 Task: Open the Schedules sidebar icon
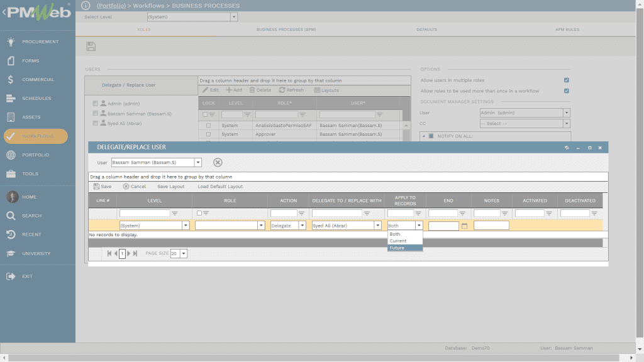coord(11,99)
